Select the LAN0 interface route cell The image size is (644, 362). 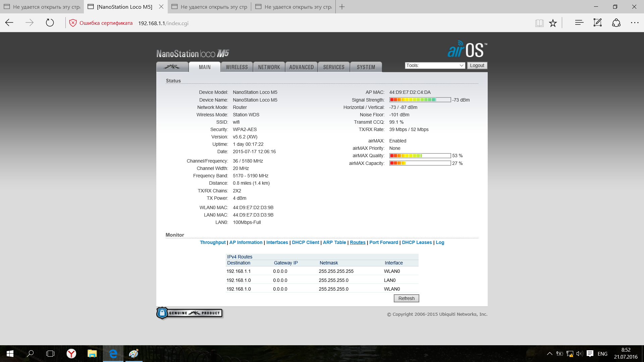tap(390, 280)
